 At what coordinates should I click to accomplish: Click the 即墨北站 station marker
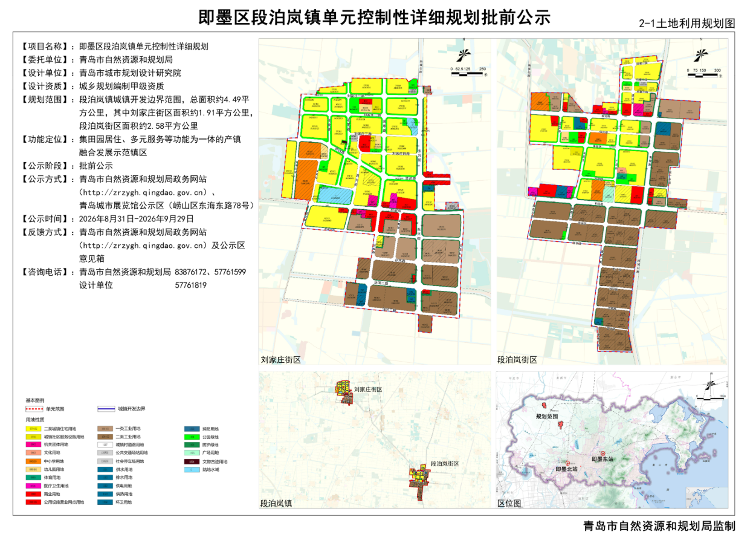point(567,463)
